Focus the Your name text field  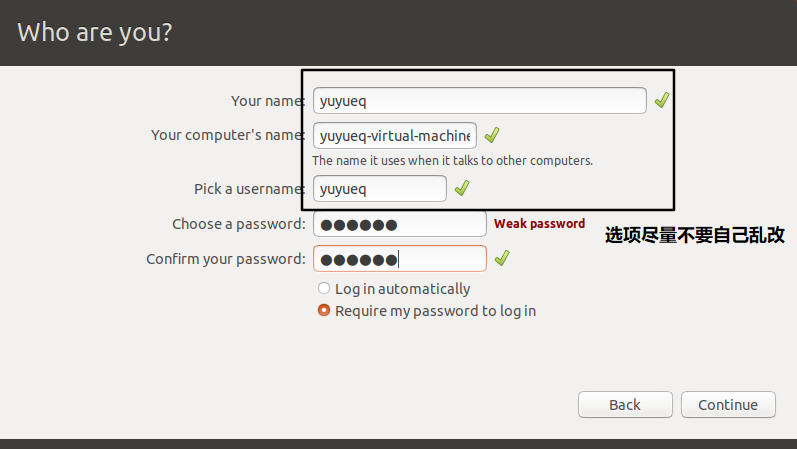(479, 101)
